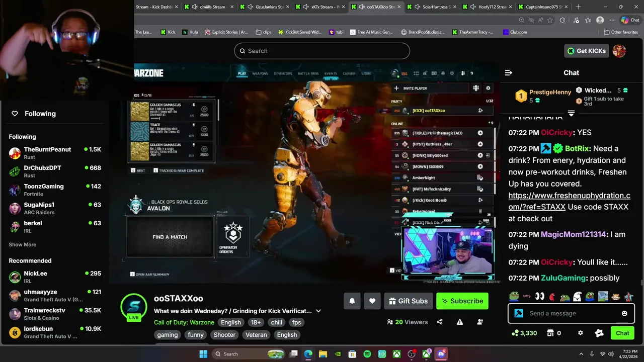This screenshot has height=362, width=644.
Task: Mute audio on ooSTAXXoo tab speaker icon
Action: 362,7
